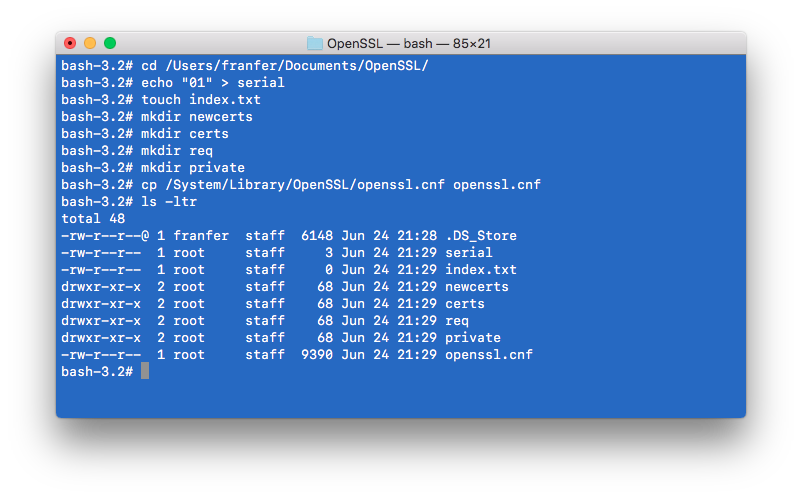Click the file size '9390' in the listing
The image size is (802, 498).
pyautogui.click(x=317, y=355)
